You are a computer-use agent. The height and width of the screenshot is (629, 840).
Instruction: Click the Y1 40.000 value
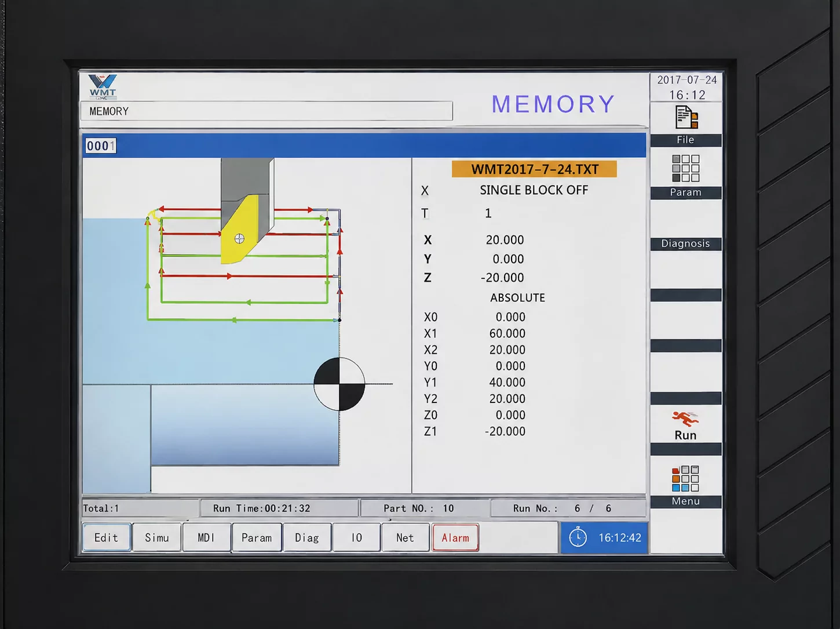pyautogui.click(x=507, y=383)
